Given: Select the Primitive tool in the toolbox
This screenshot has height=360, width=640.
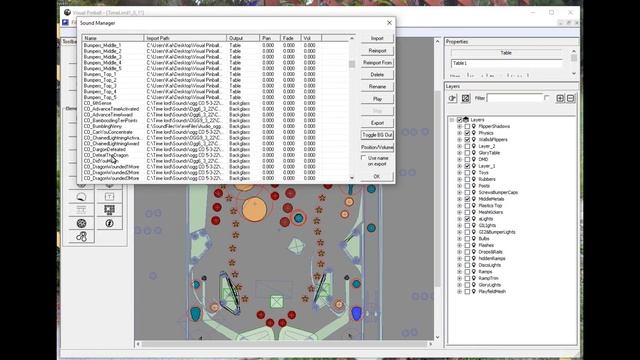Looking at the screenshot, I should (81, 223).
